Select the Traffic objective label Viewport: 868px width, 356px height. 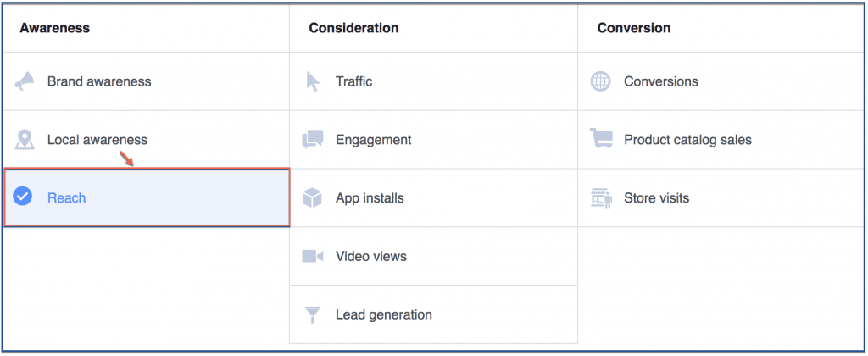click(x=353, y=81)
